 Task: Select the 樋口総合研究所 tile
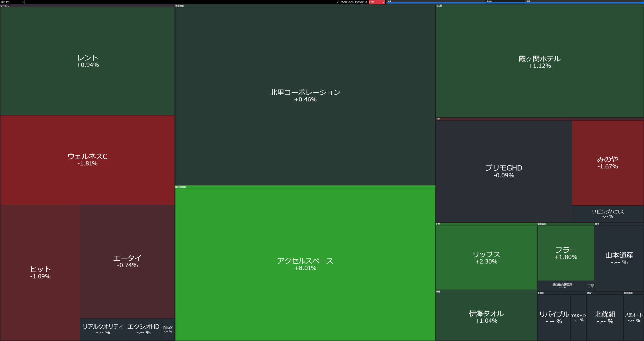562,286
